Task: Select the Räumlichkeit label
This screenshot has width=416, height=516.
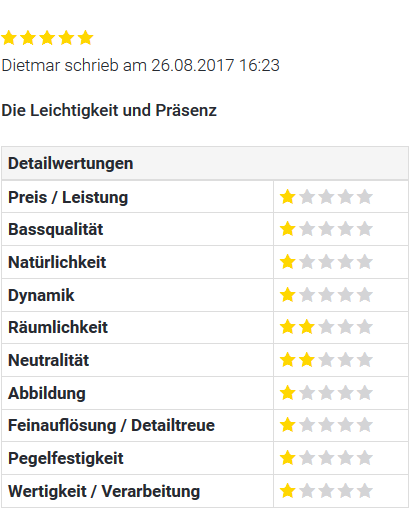Action: click(58, 327)
